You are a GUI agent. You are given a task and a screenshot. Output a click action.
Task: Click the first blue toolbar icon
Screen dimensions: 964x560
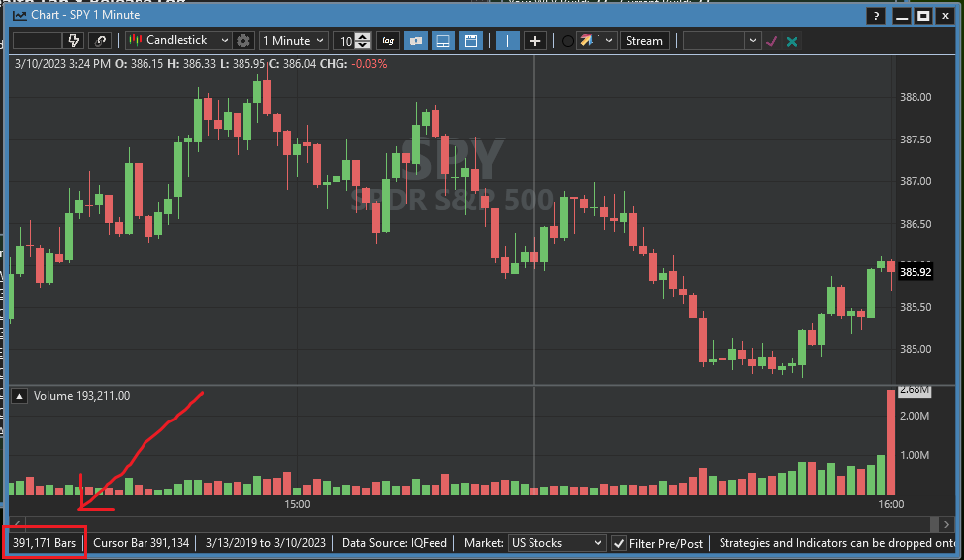[x=416, y=41]
